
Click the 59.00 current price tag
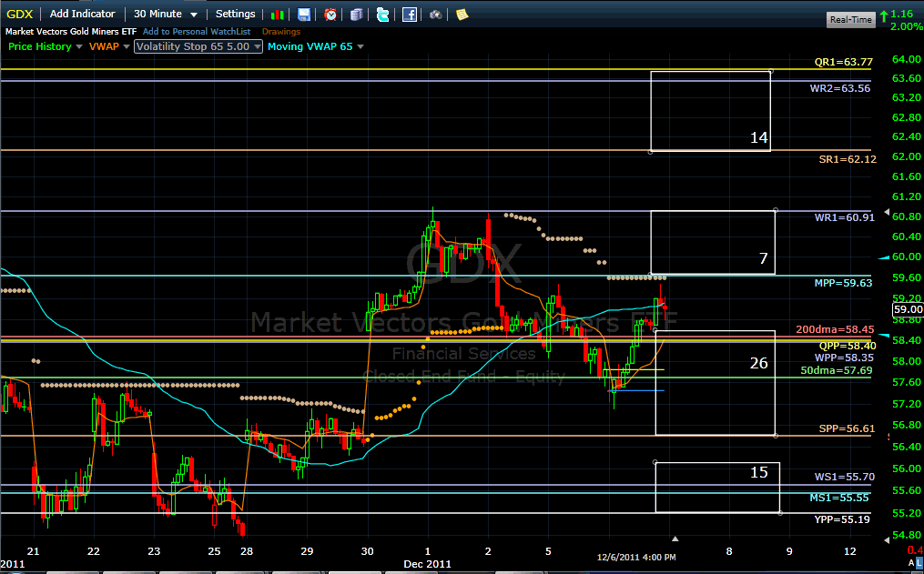[909, 309]
